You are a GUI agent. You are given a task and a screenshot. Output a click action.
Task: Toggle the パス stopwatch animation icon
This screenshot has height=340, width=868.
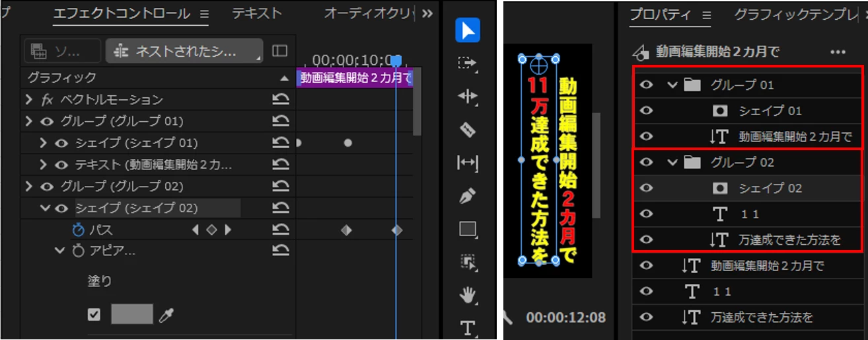click(79, 230)
